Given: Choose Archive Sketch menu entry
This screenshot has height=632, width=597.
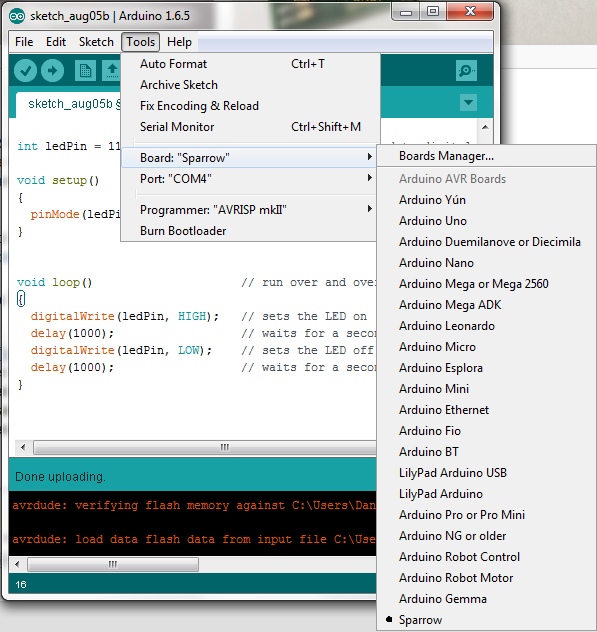Looking at the screenshot, I should click(250, 85).
